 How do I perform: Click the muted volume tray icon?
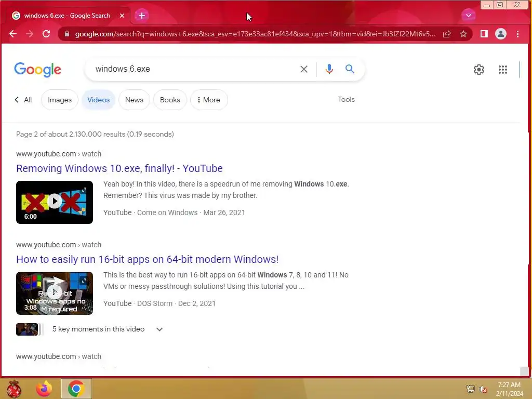tap(483, 389)
